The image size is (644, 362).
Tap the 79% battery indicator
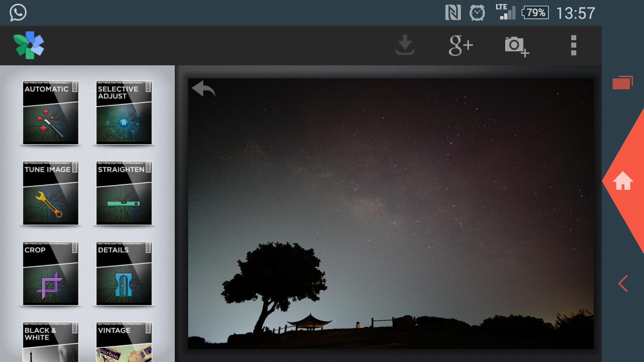[535, 12]
